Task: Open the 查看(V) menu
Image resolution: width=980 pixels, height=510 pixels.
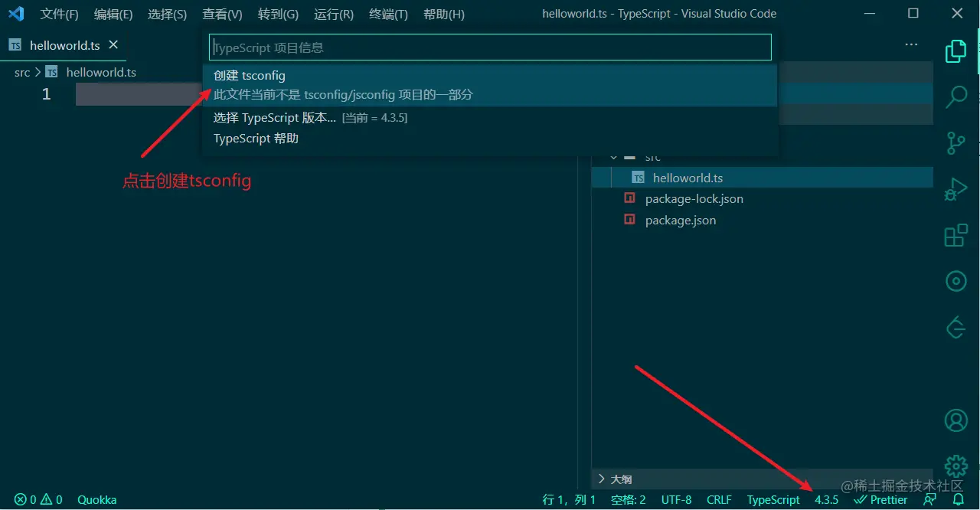Action: pos(222,14)
